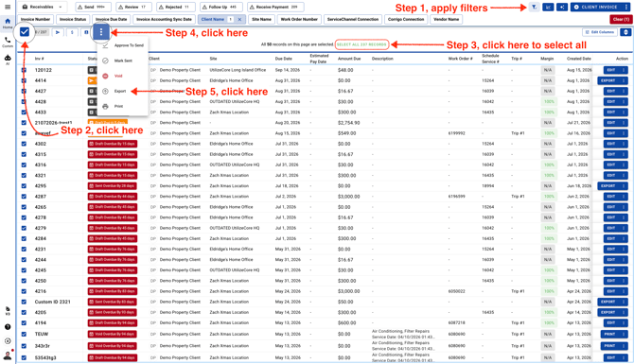Open the help question mark icon

[8, 327]
